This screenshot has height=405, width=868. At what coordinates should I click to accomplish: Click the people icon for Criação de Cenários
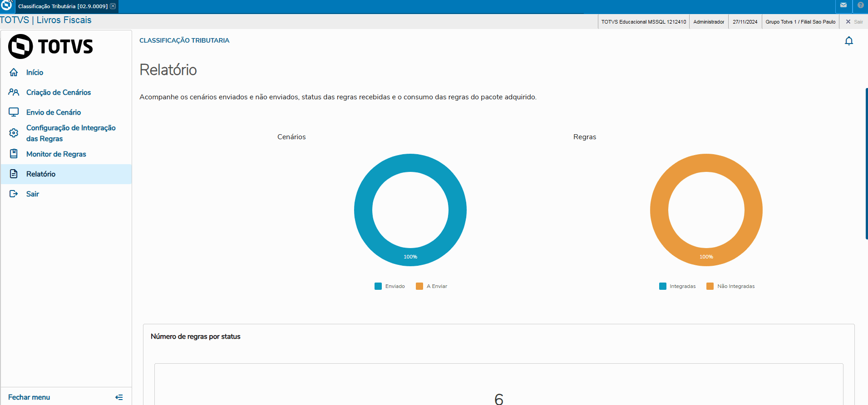pos(14,93)
